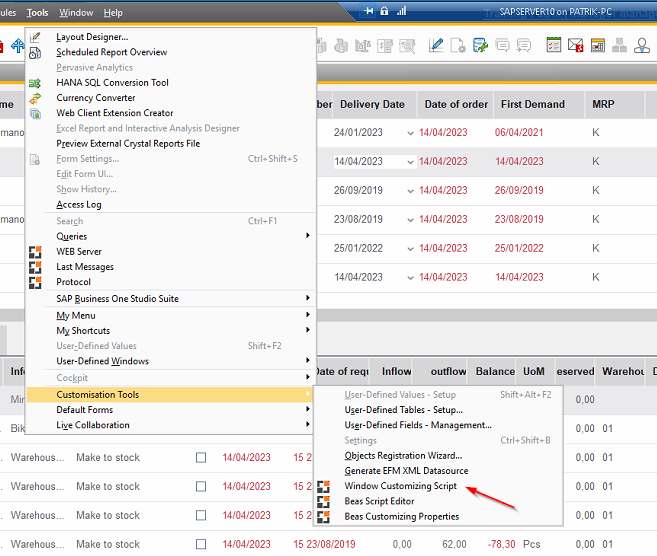Open Protocol menu entry
Image resolution: width=657 pixels, height=556 pixels.
(x=73, y=282)
